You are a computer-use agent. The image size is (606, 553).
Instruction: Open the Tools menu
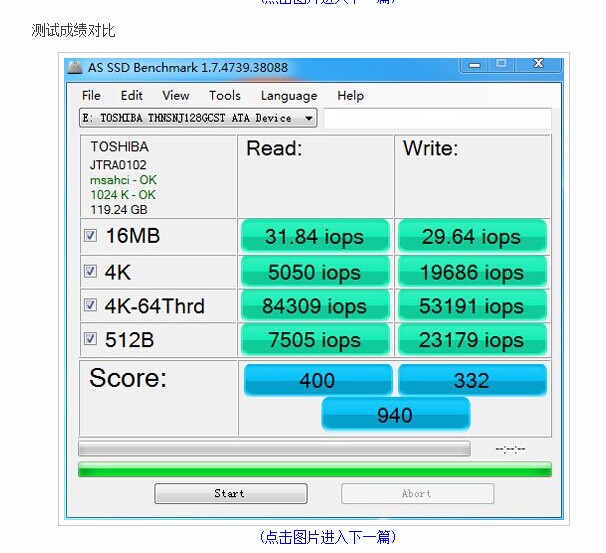coord(224,96)
